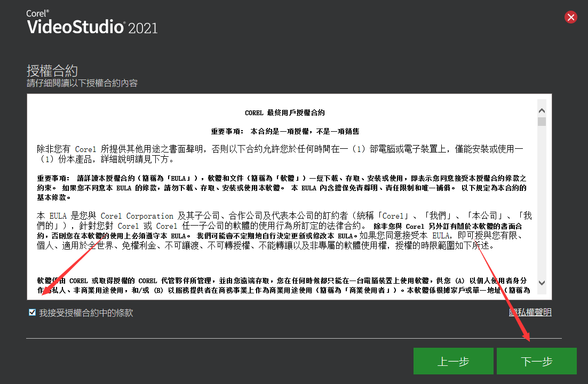The image size is (588, 384).
Task: Toggle the 我接受授權合約中的條款 checkbox
Action: (x=32, y=313)
